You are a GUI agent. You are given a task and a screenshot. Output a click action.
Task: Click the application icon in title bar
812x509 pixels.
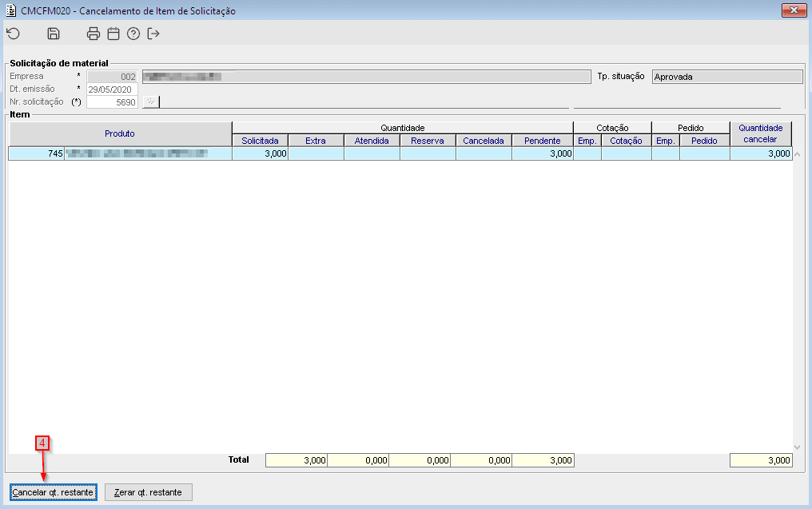[x=10, y=10]
